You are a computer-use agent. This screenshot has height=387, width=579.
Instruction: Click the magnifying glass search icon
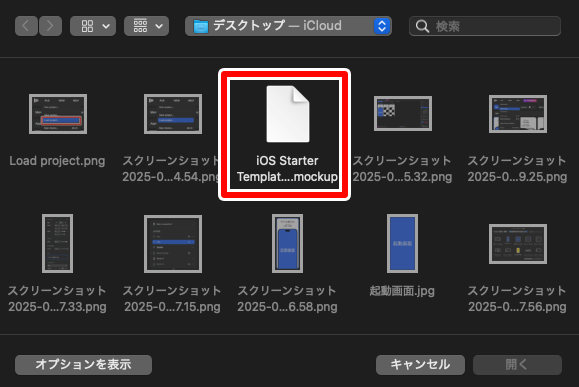pos(422,26)
